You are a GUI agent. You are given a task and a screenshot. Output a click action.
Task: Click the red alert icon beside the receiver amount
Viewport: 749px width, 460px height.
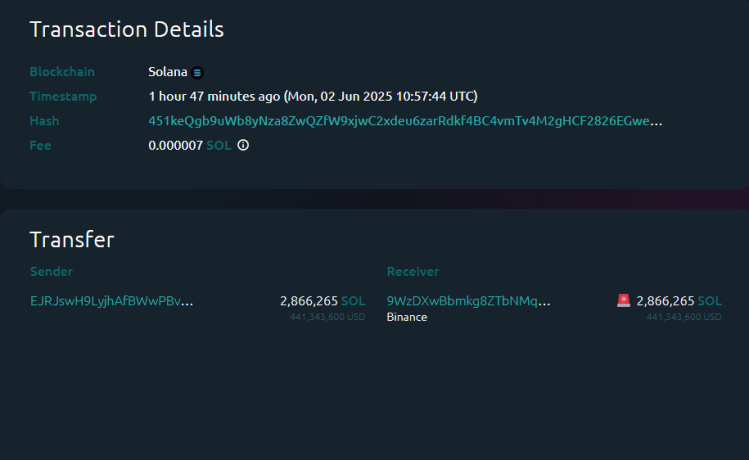click(623, 300)
